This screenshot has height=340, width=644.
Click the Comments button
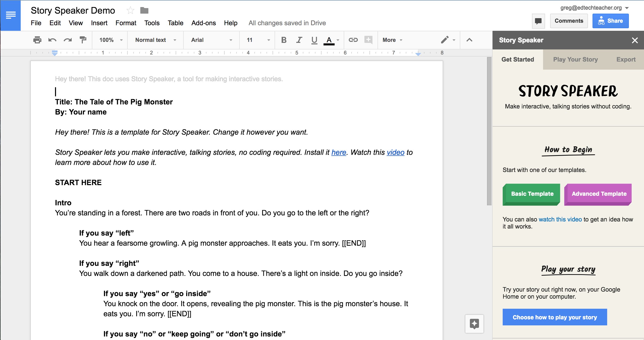(569, 21)
